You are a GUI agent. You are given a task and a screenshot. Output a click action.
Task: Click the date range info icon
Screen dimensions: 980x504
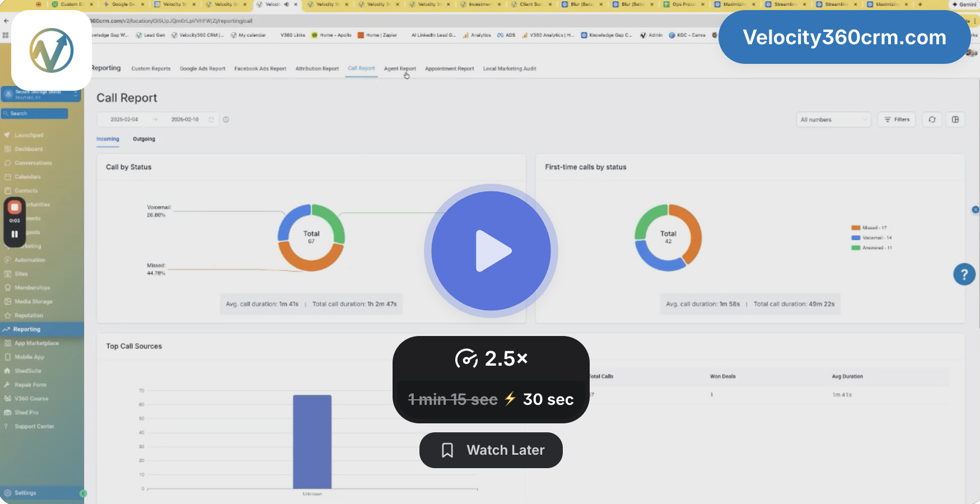[226, 120]
